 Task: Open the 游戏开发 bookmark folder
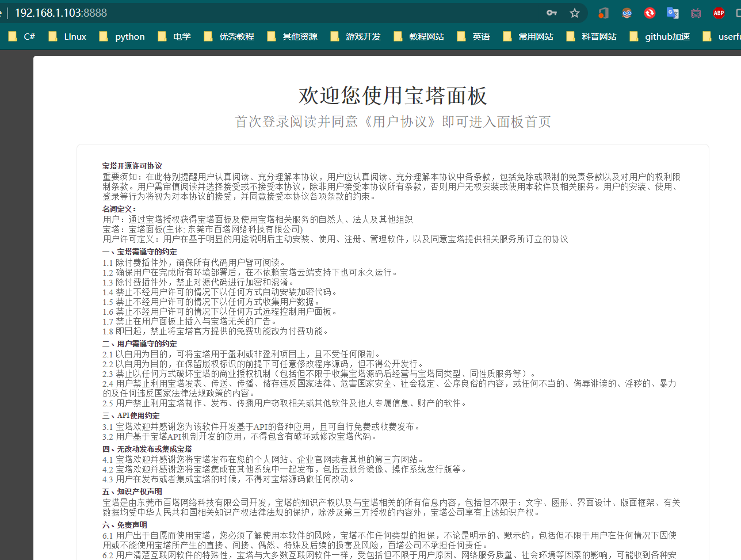tap(355, 36)
